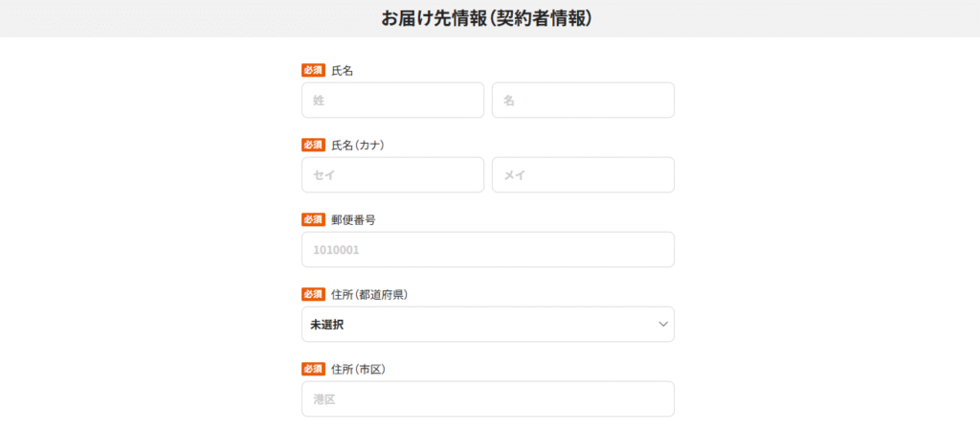Open the 住所(都道府県) prefecture dropdown showing 未選択
Screen dimensions: 980x431
487,325
